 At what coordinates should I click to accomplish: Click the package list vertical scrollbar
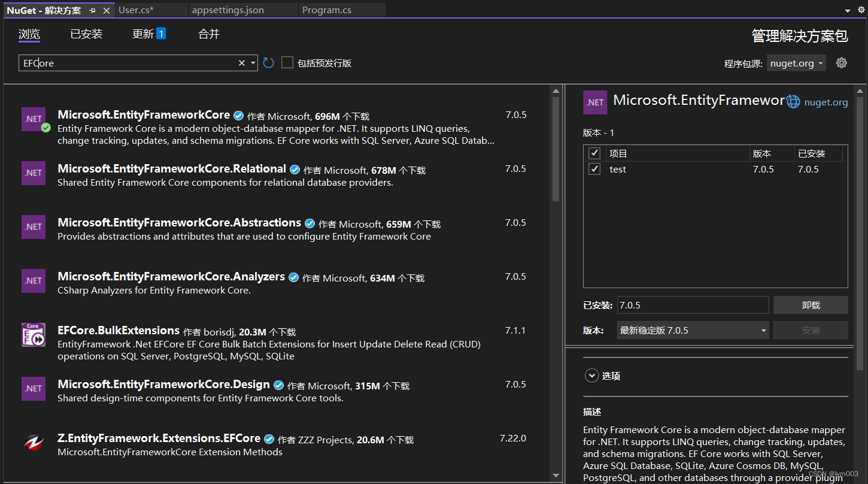[x=556, y=150]
